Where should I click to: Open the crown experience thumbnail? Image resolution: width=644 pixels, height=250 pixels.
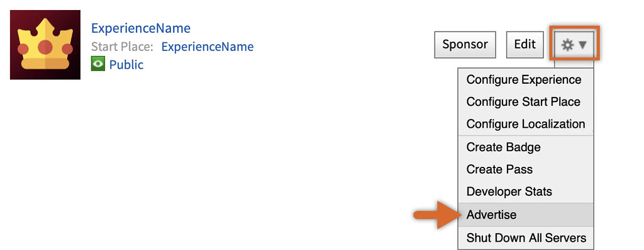click(45, 45)
